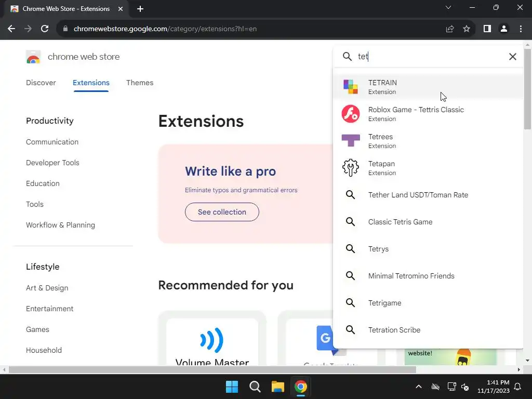Screen dimensions: 532x399
Task: Click magnifier icon beside Tether Land USDT/Toman Rate
Action: (351, 195)
